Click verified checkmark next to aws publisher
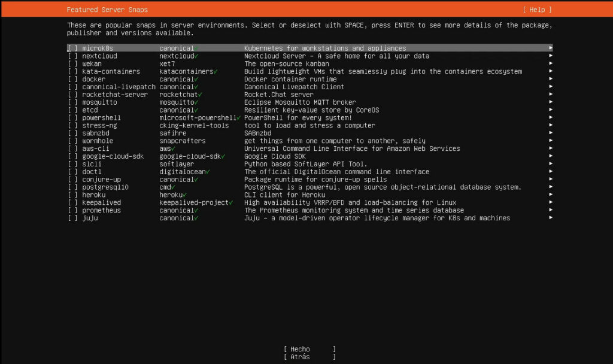Image resolution: width=613 pixels, height=364 pixels. pyautogui.click(x=173, y=149)
